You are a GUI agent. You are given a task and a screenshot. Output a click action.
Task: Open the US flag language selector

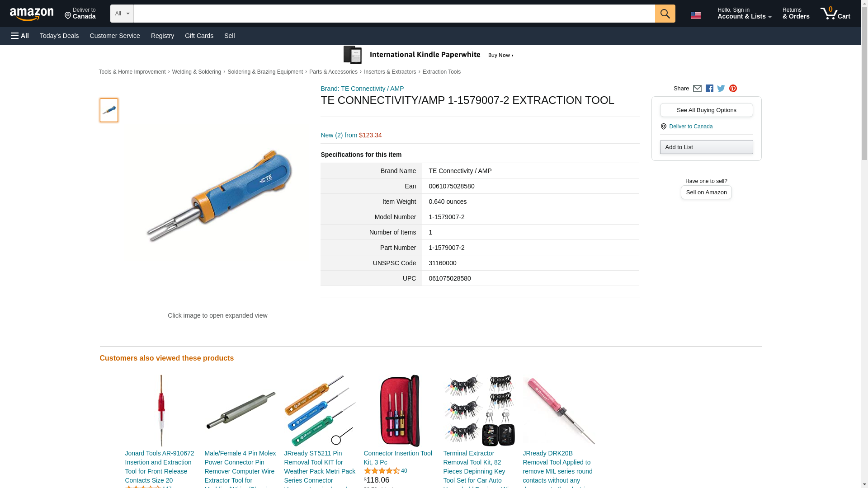(696, 15)
